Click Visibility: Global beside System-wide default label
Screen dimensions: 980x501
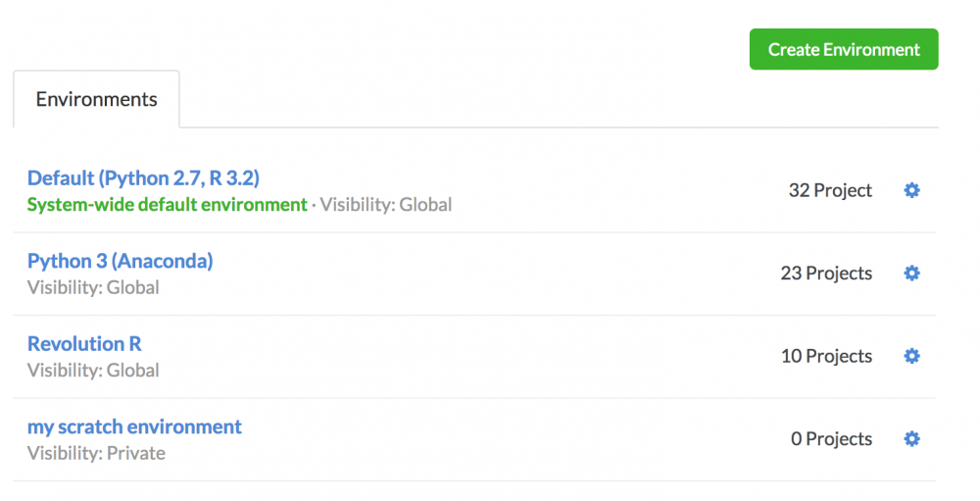386,205
